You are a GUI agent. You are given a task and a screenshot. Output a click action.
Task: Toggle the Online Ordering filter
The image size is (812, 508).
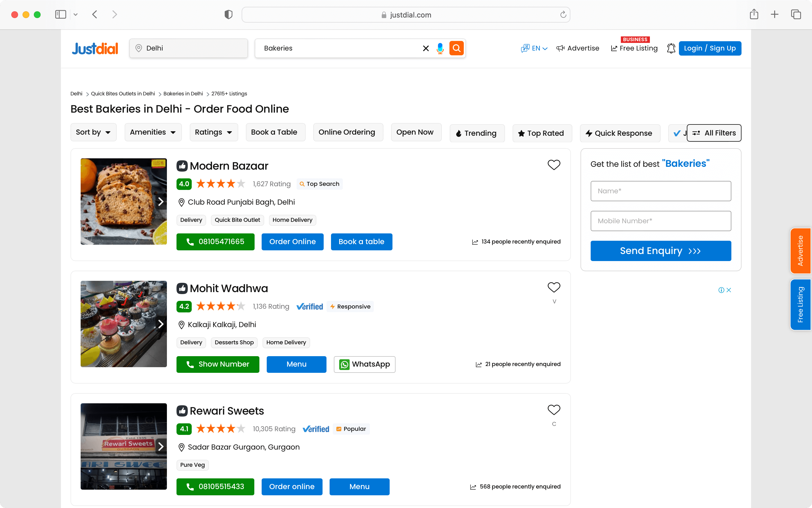(x=348, y=132)
